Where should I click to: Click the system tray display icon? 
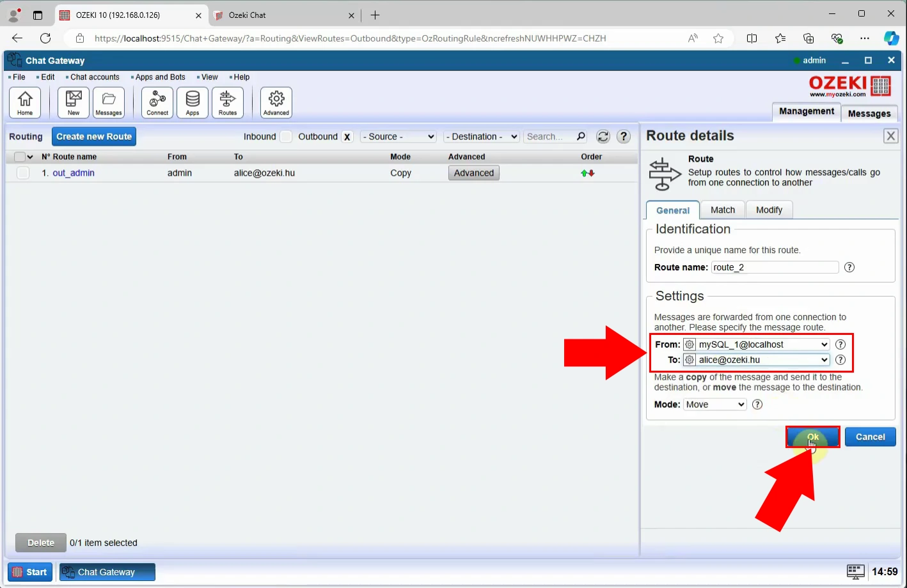(x=855, y=571)
